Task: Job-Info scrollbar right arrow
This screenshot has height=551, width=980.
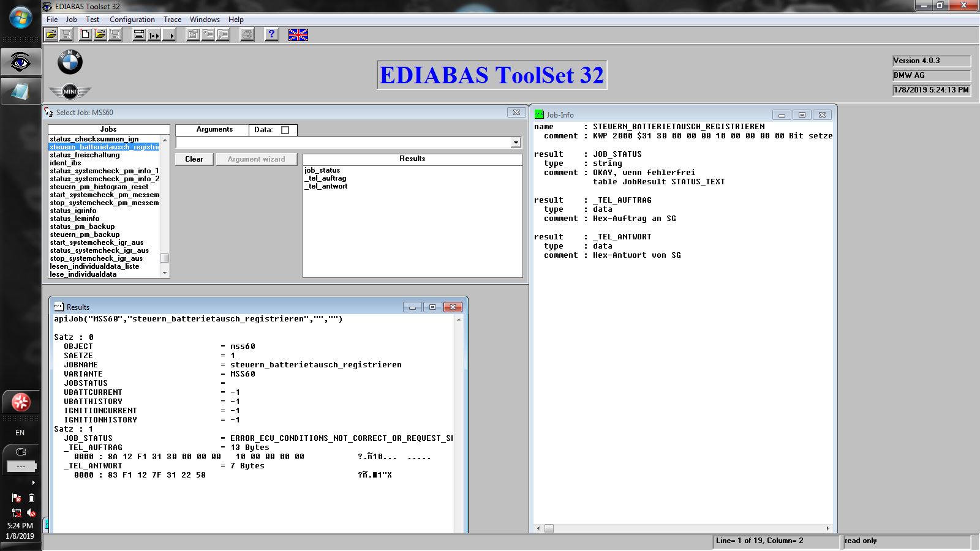Action: (x=828, y=529)
